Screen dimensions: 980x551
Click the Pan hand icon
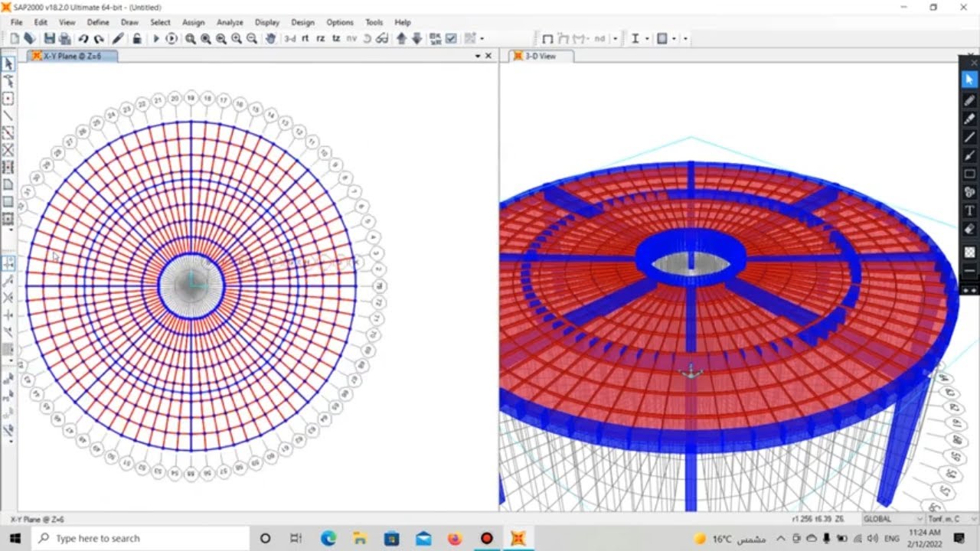click(x=270, y=38)
